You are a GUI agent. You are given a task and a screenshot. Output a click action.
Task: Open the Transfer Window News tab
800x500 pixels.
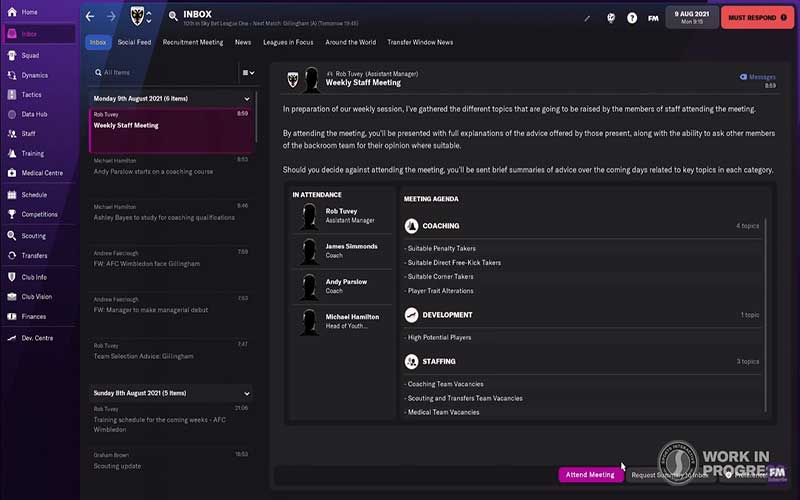pos(420,42)
